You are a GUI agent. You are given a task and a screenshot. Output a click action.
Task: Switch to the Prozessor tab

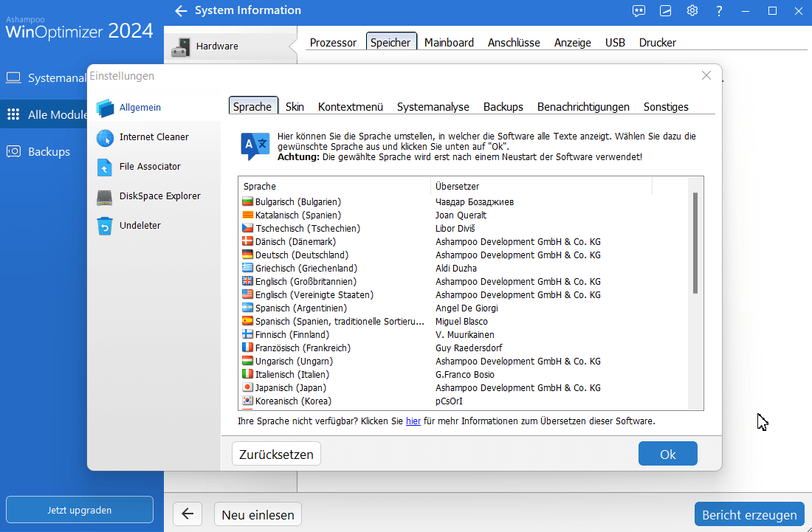tap(334, 43)
